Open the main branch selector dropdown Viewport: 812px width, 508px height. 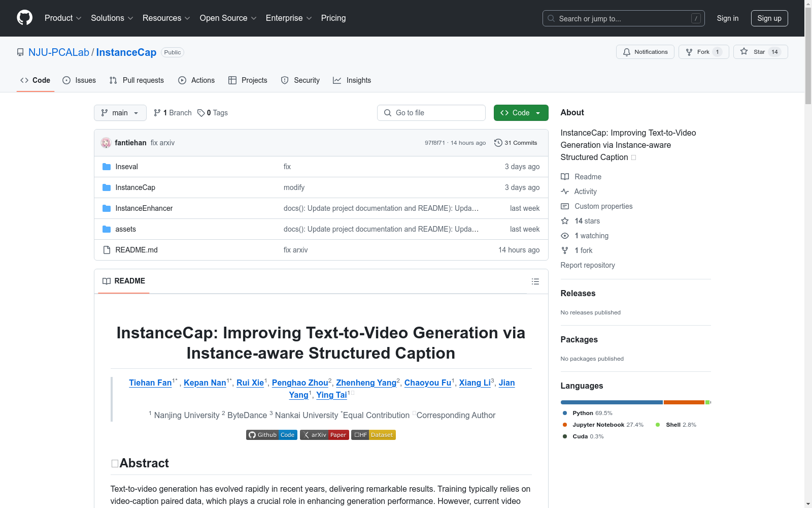(x=120, y=113)
